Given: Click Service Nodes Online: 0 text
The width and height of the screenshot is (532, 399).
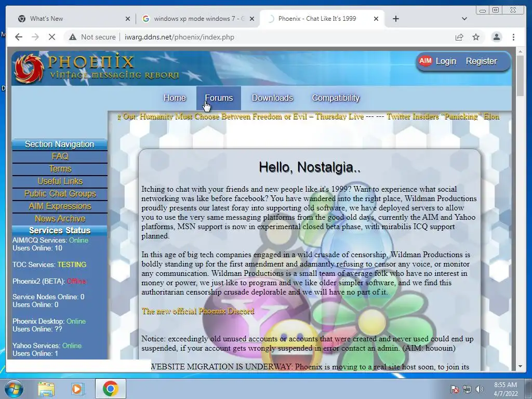Looking at the screenshot, I should 48,297.
